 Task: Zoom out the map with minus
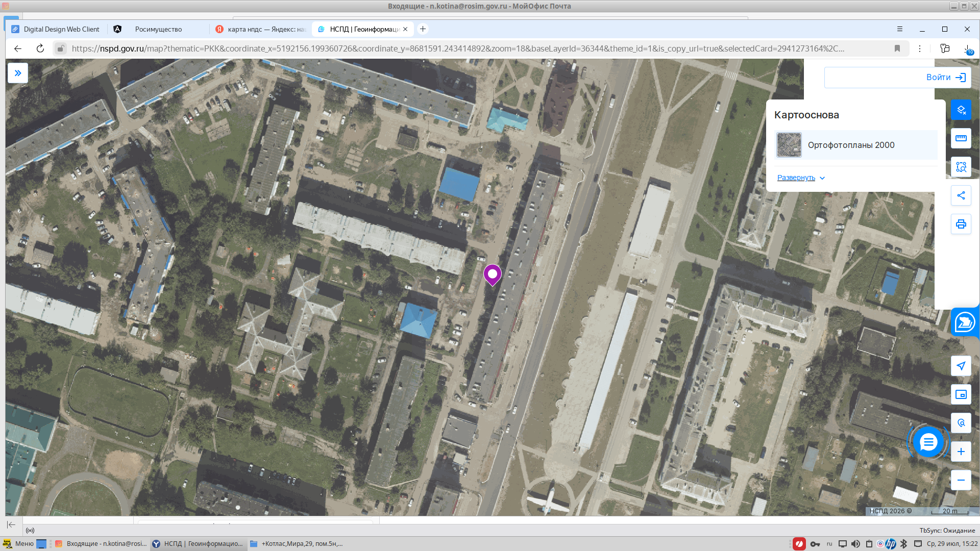coord(961,480)
